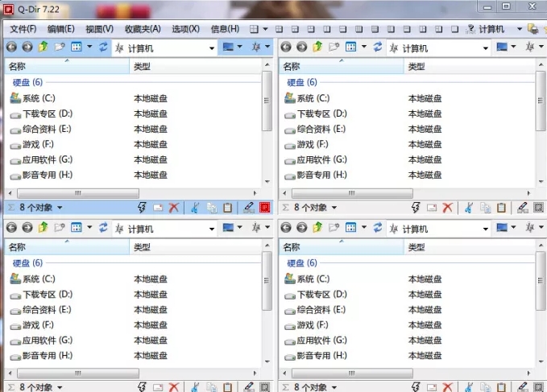This screenshot has height=392, width=547.
Task: Expand the top-left pane address bar dropdown
Action: point(212,48)
